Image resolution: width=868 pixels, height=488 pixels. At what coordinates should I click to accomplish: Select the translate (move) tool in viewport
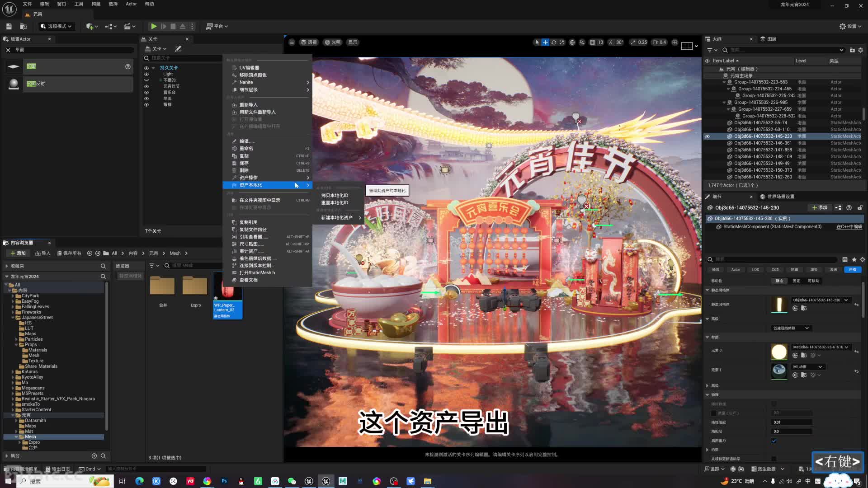pos(545,42)
